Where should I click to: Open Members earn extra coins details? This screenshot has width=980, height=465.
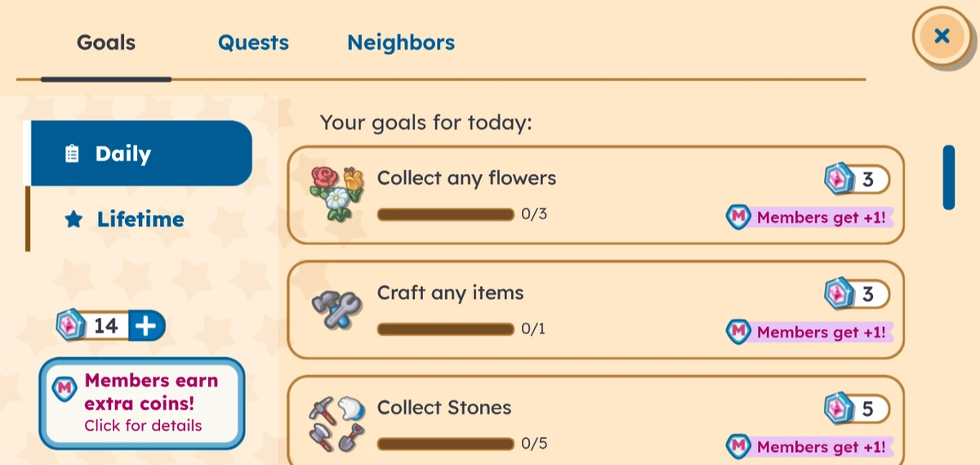(x=142, y=403)
